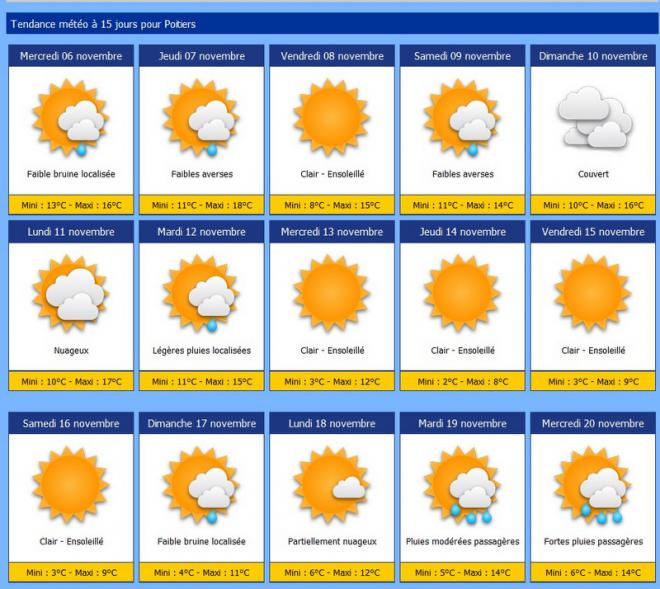This screenshot has width=660, height=589.
Task: Click the weather icon for Jeudi 07 novembre
Action: [x=201, y=118]
